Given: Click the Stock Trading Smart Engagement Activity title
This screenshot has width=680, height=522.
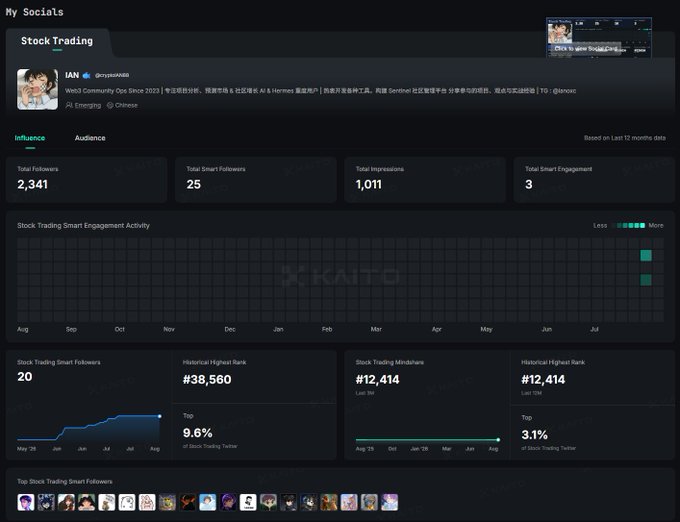Looking at the screenshot, I should (x=83, y=225).
